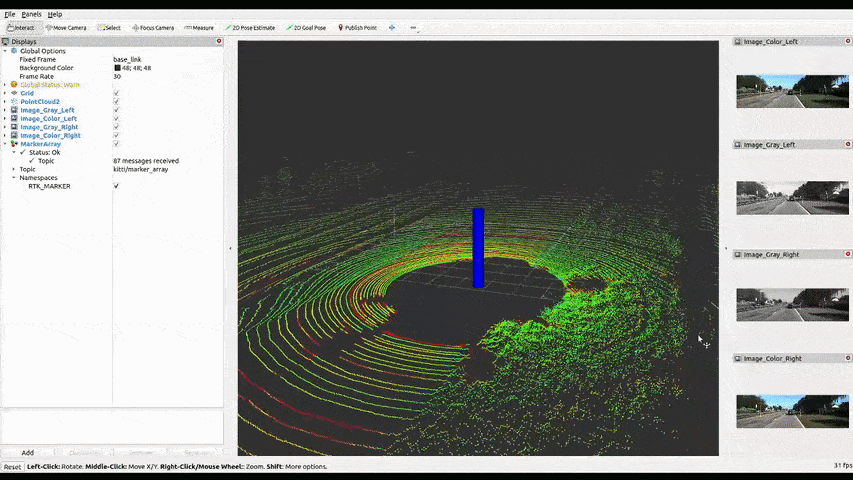Click the Image_Gray_Right camera thumbnail
Image resolution: width=853 pixels, height=480 pixels.
(792, 305)
